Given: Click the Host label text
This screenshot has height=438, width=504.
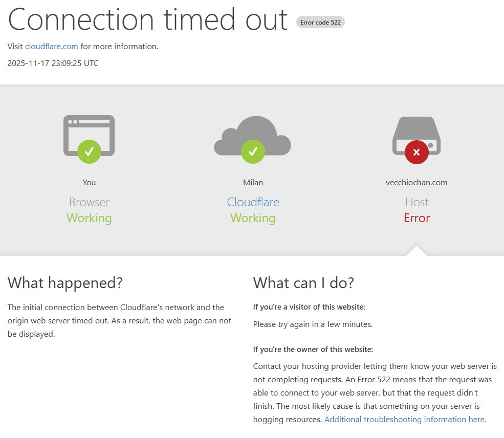Looking at the screenshot, I should tap(417, 202).
